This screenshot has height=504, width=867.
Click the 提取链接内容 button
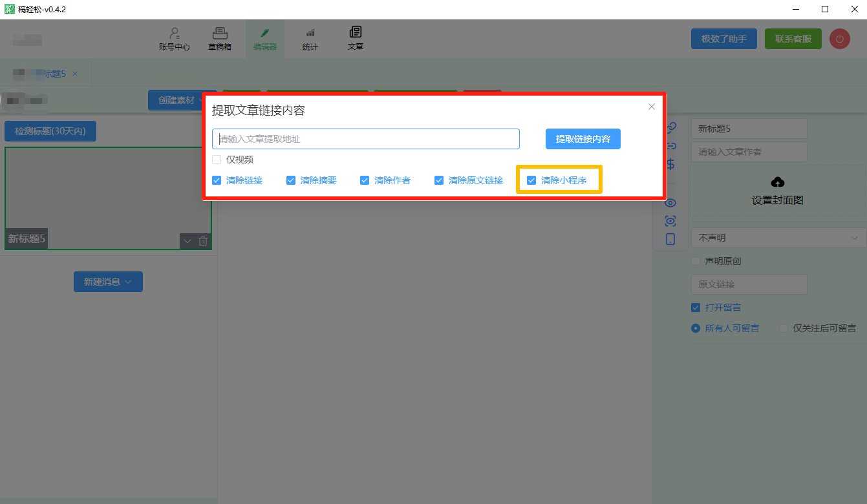583,139
